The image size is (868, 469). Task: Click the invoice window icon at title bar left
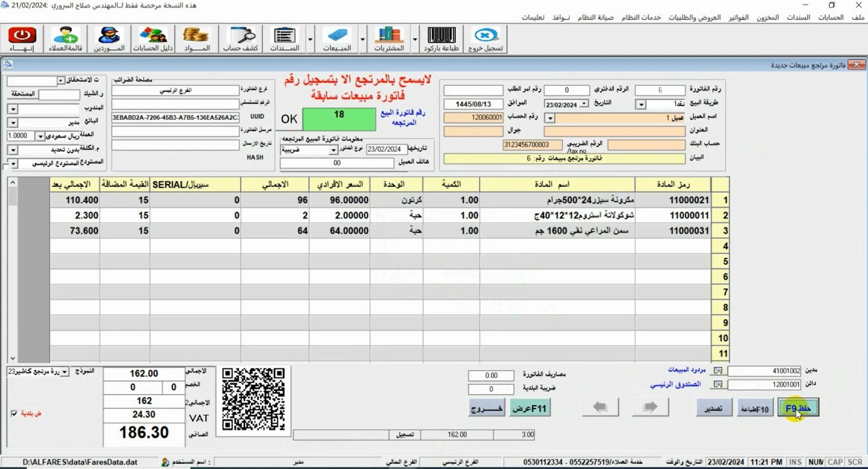8,65
